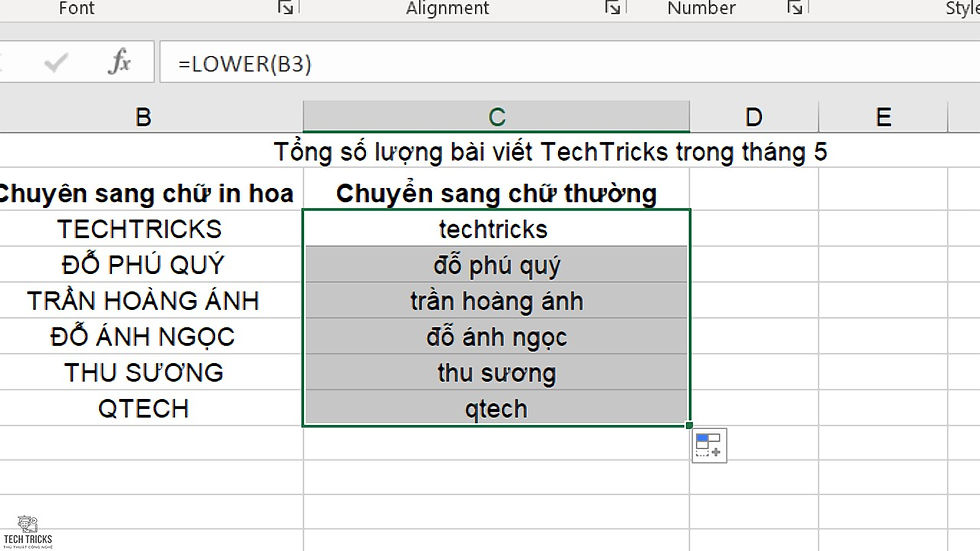Select the lowercase cell 'qtech'
980x551 pixels.
point(496,409)
